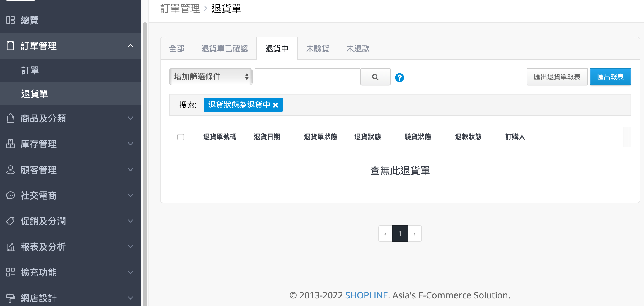
Task: Expand the 商品及分類 chevron
Action: point(130,118)
